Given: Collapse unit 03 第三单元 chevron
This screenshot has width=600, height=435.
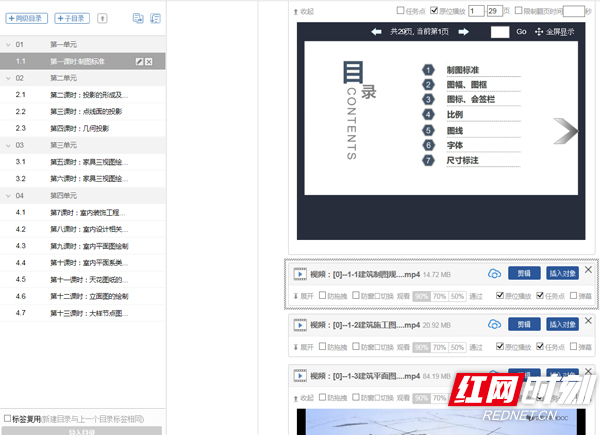Looking at the screenshot, I should coord(8,145).
